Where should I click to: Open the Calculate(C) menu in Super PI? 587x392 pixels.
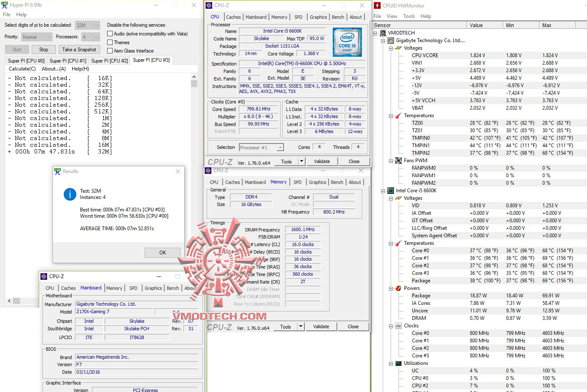coord(23,69)
